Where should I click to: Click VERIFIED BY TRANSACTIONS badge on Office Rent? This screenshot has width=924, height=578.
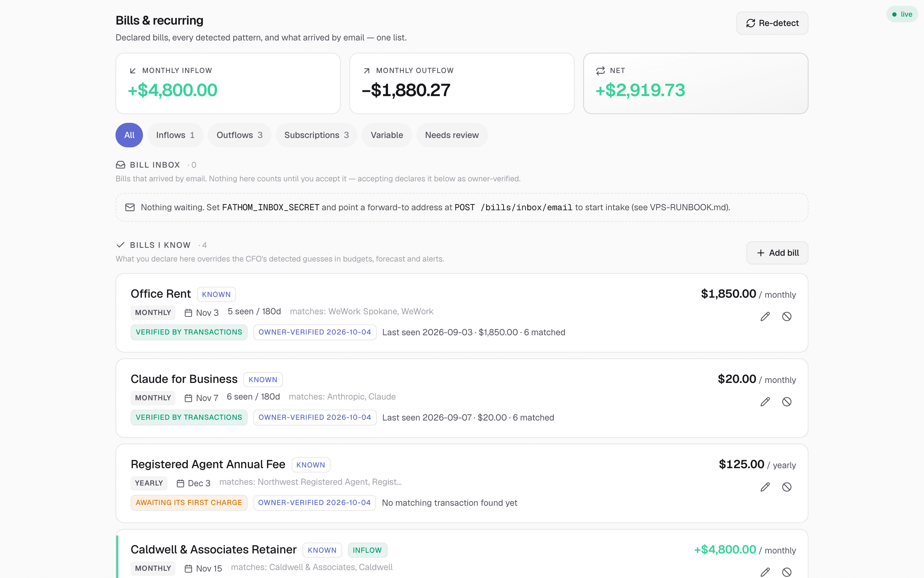(x=189, y=332)
